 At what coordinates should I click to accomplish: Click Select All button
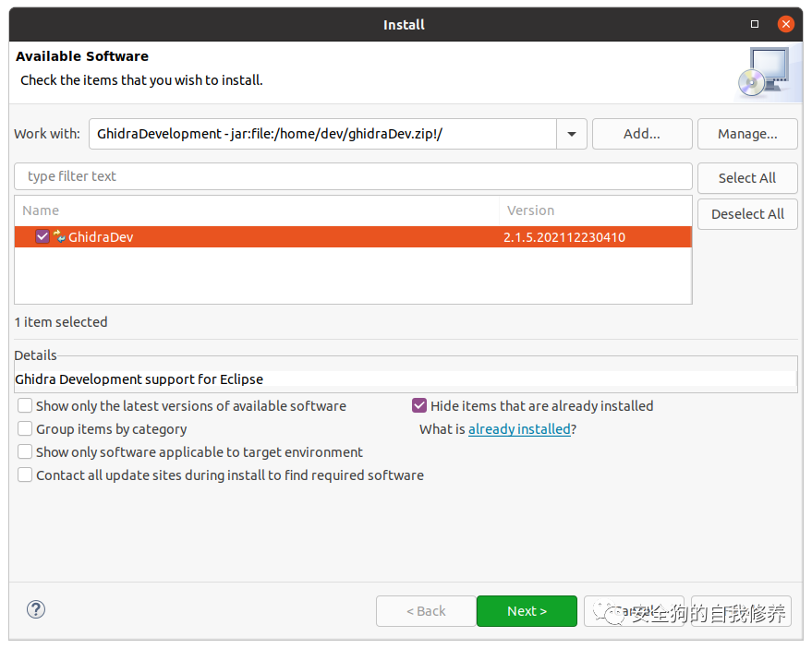[x=747, y=178]
